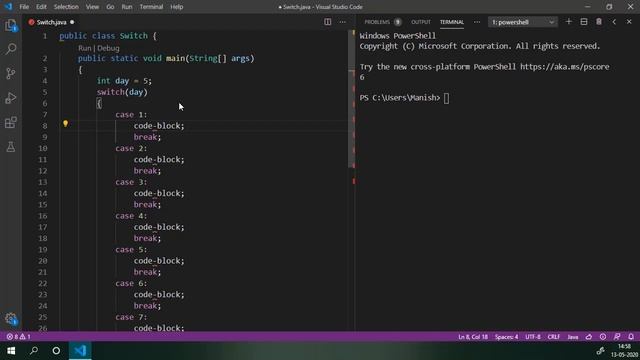This screenshot has width=640, height=360.
Task: Click Ln 8, Col 18 status item
Action: tap(473, 337)
